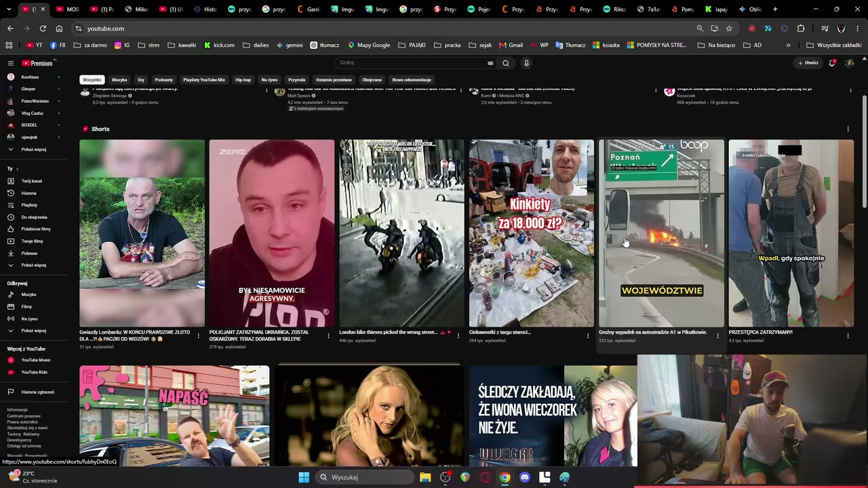Open Mapy Google bookmark
868x488 pixels.
pos(369,45)
